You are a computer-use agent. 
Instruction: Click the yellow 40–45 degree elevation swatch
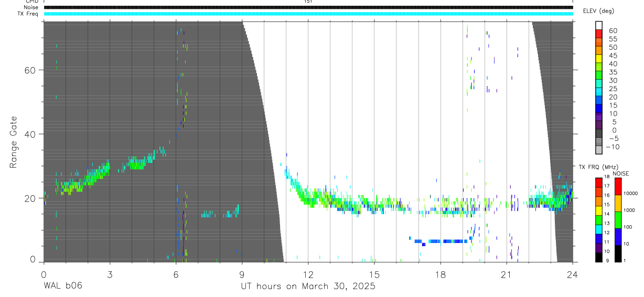click(599, 60)
